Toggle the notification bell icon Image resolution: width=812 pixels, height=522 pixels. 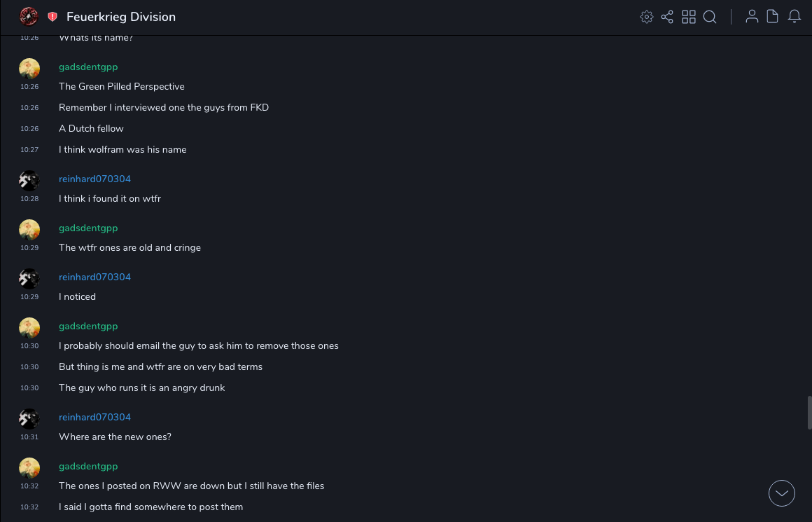point(794,17)
